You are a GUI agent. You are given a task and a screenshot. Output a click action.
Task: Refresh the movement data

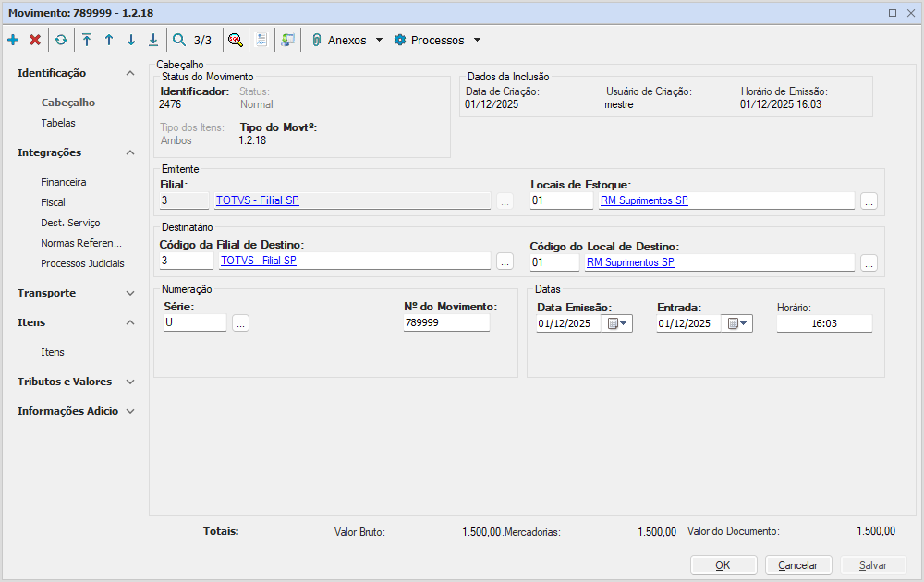coord(61,40)
